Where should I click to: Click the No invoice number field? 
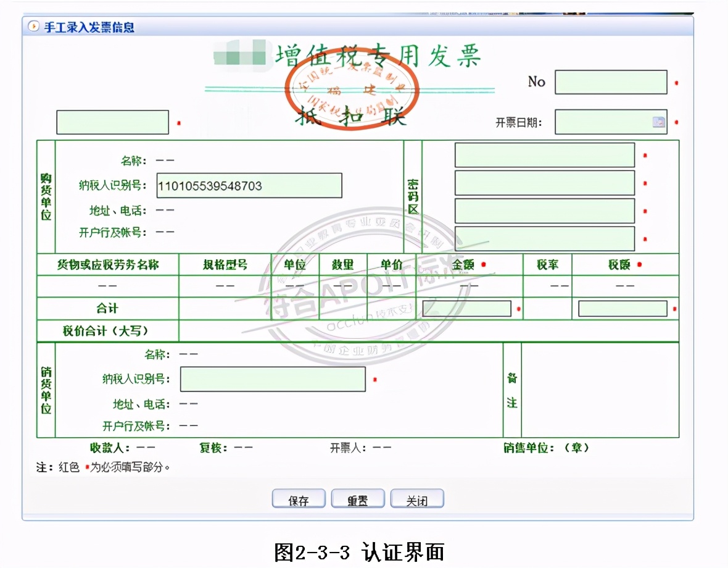pos(611,82)
